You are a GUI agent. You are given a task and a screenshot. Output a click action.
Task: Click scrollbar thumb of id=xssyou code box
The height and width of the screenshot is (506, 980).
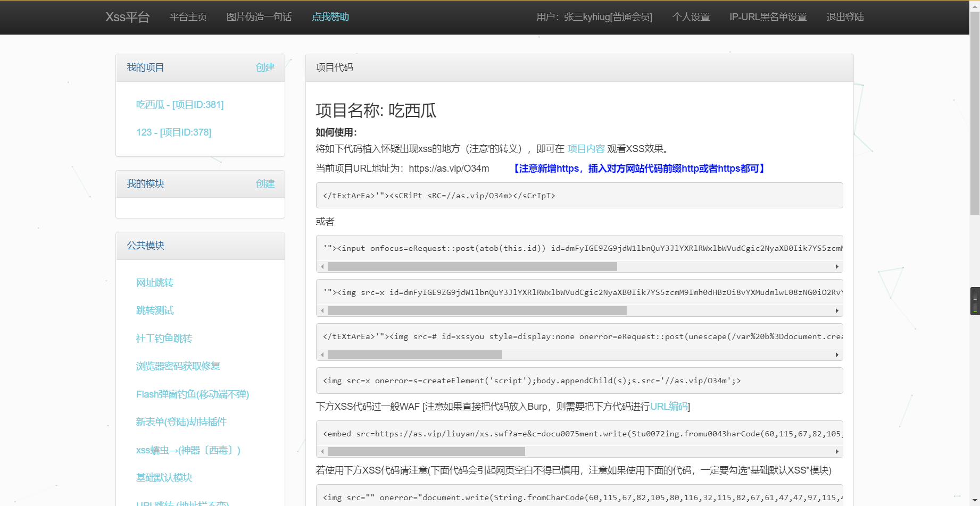(x=415, y=355)
